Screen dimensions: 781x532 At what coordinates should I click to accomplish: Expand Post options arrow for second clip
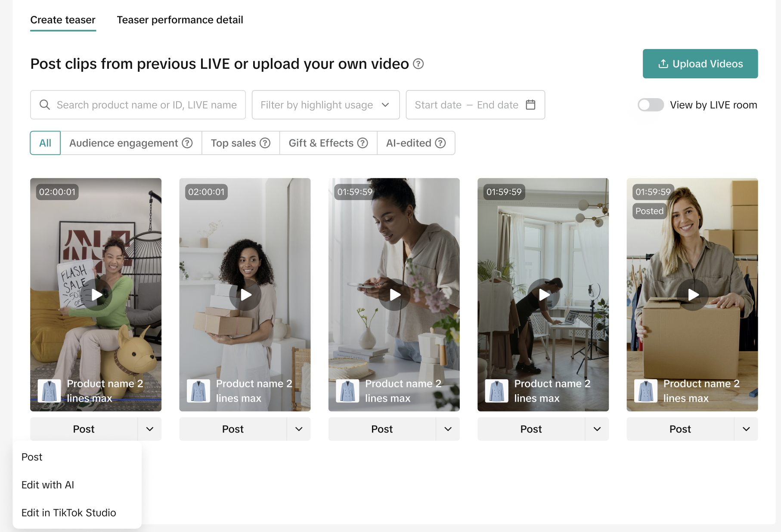(299, 429)
